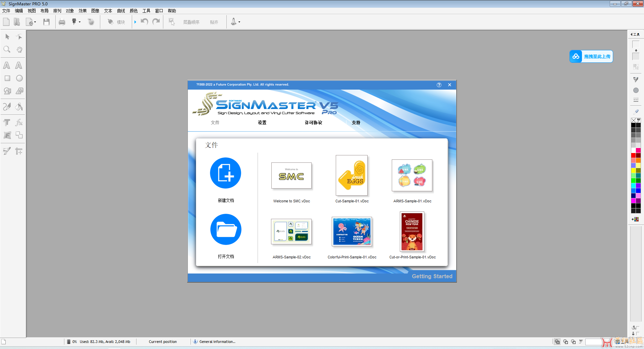Screen dimensions: 644x349
Task: Open dropdown arrow beside recent files icon
Action: pyautogui.click(x=35, y=22)
